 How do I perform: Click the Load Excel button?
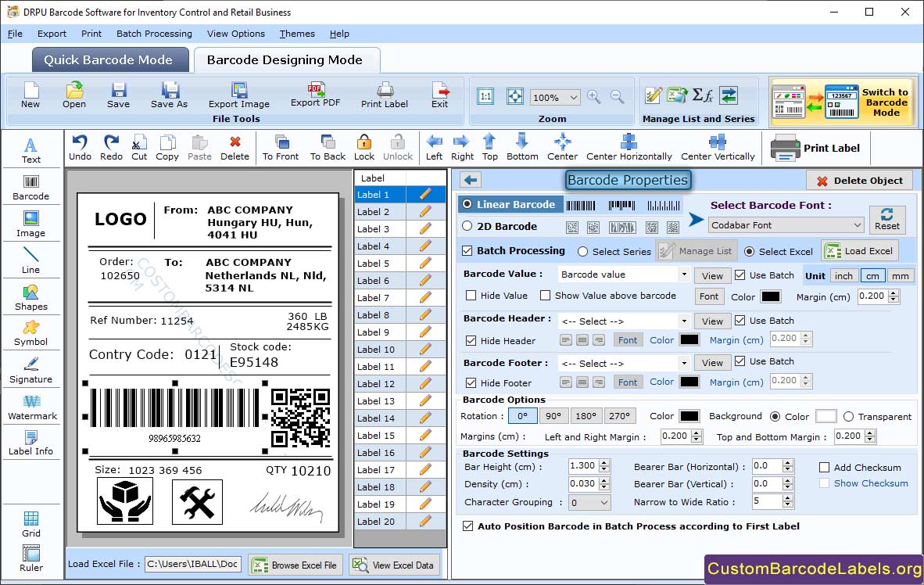(860, 251)
